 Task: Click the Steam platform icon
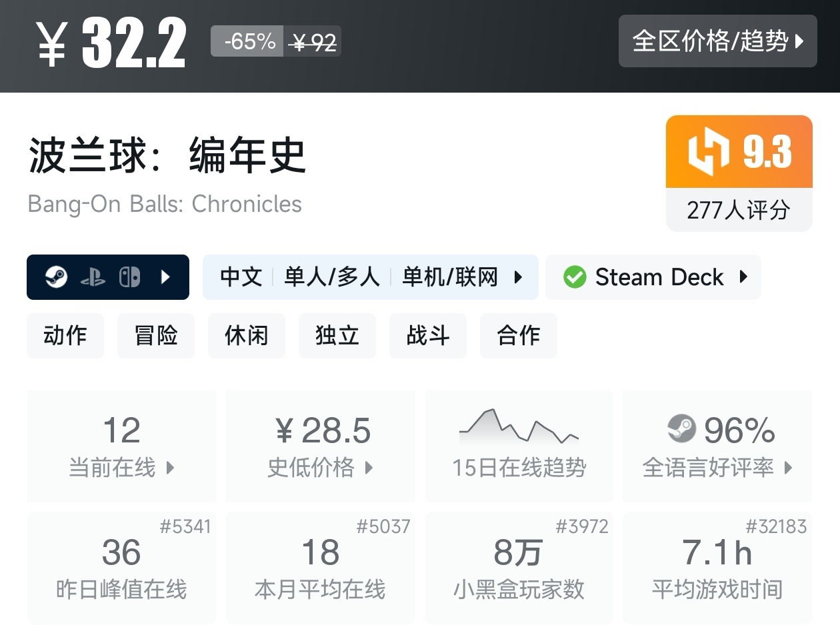tap(57, 277)
